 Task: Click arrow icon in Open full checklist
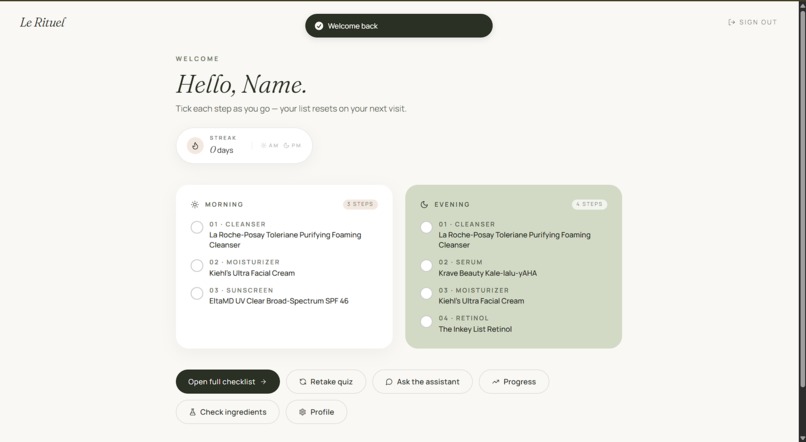pyautogui.click(x=264, y=382)
